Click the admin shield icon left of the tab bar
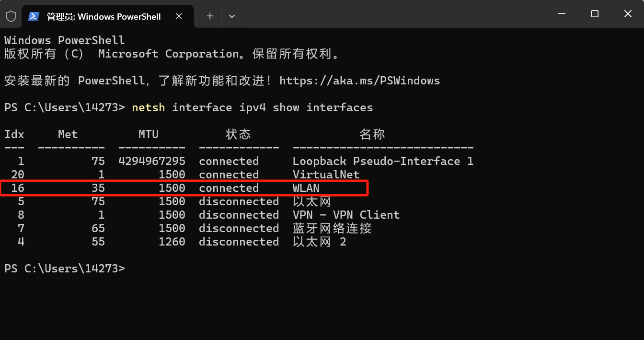The height and width of the screenshot is (340, 644). [11, 16]
